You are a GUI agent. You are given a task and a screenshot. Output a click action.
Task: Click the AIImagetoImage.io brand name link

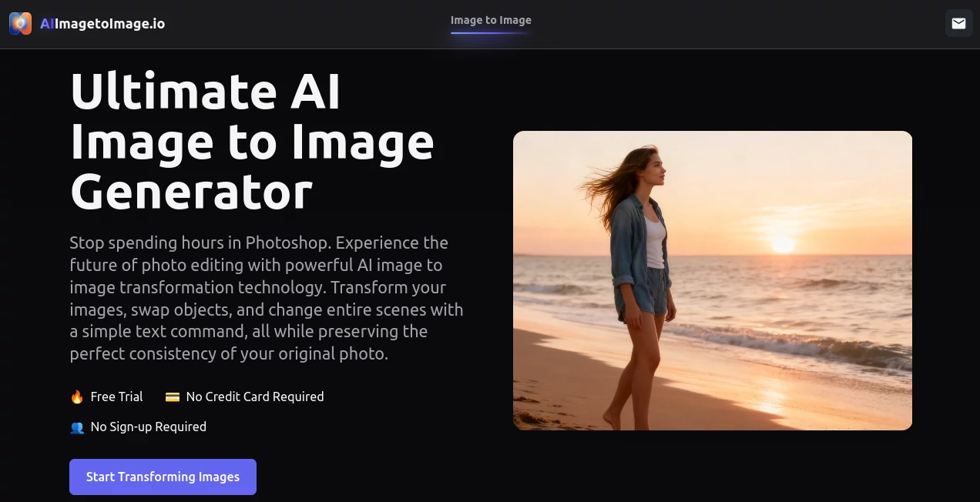point(102,24)
